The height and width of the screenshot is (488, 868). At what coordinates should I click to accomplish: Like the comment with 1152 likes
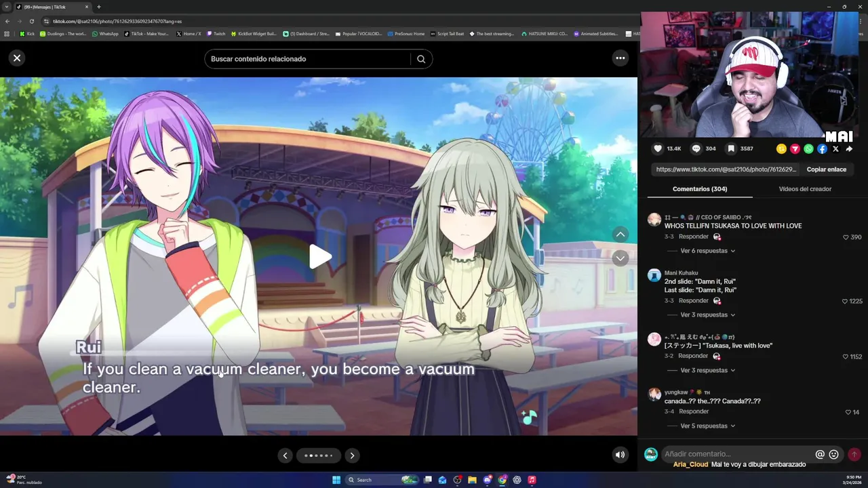845,357
